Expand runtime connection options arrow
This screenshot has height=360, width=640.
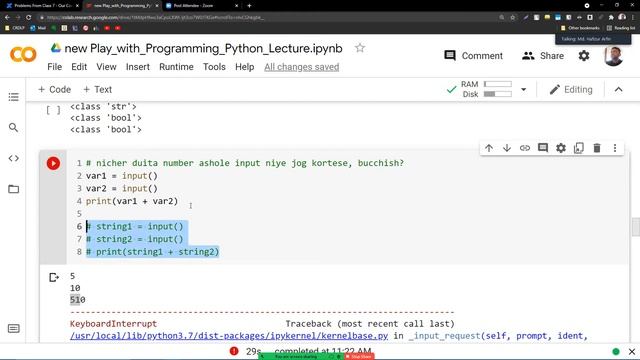[523, 89]
